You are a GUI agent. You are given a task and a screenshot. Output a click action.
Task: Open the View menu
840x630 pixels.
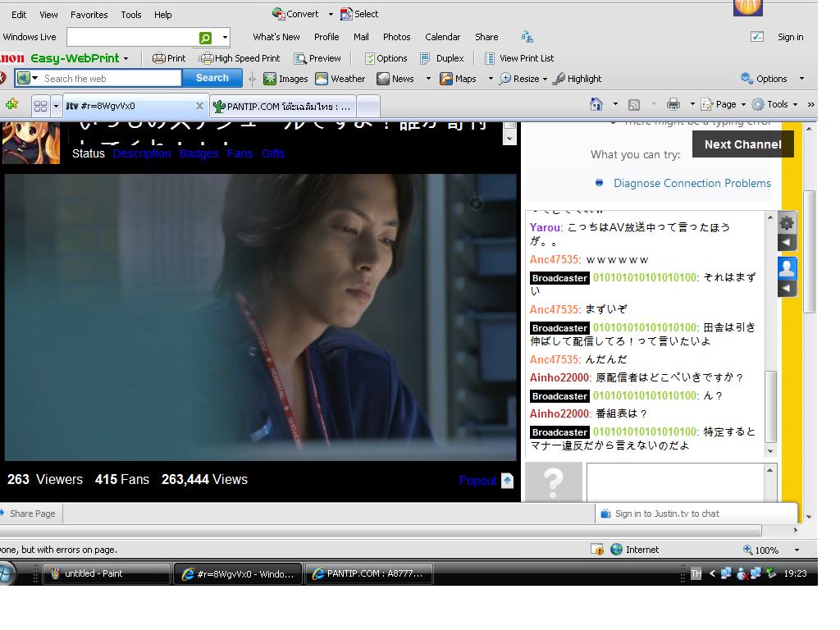point(48,15)
